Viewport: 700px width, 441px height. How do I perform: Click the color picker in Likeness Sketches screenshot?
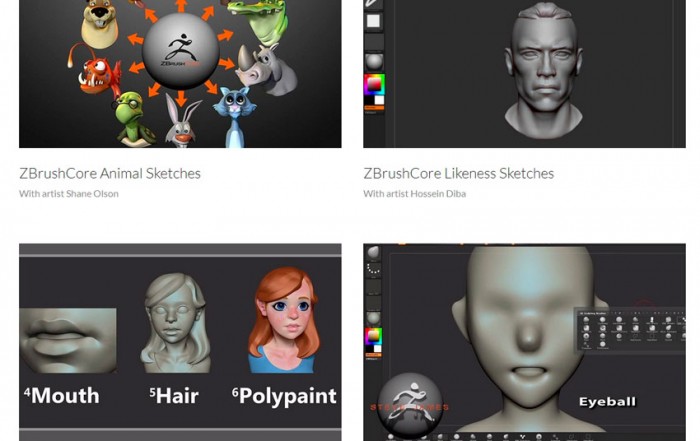[373, 84]
